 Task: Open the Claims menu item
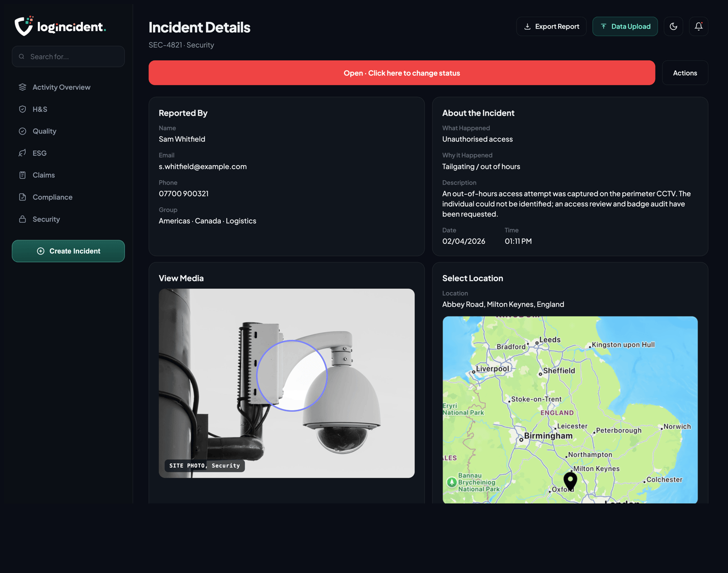[x=68, y=175]
